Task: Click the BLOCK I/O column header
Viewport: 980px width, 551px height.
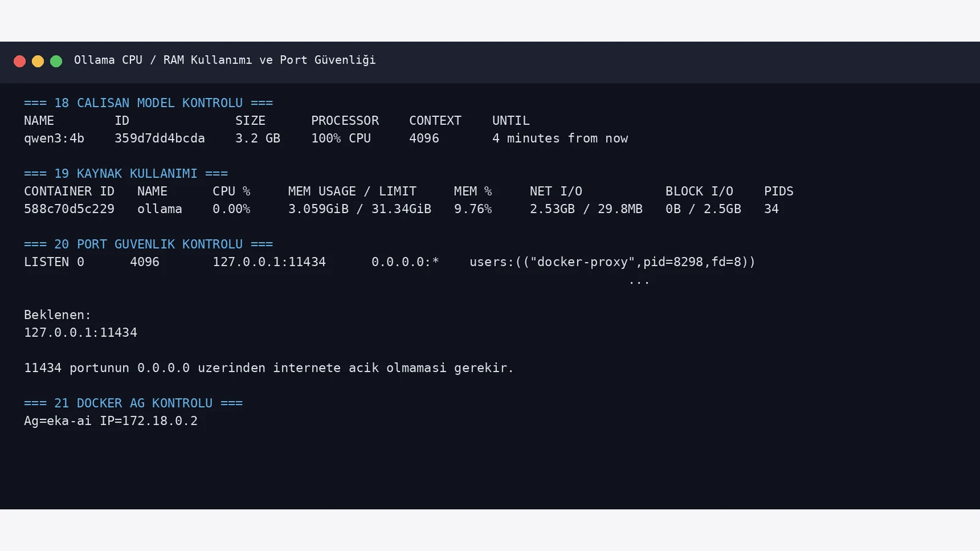Action: click(x=699, y=191)
